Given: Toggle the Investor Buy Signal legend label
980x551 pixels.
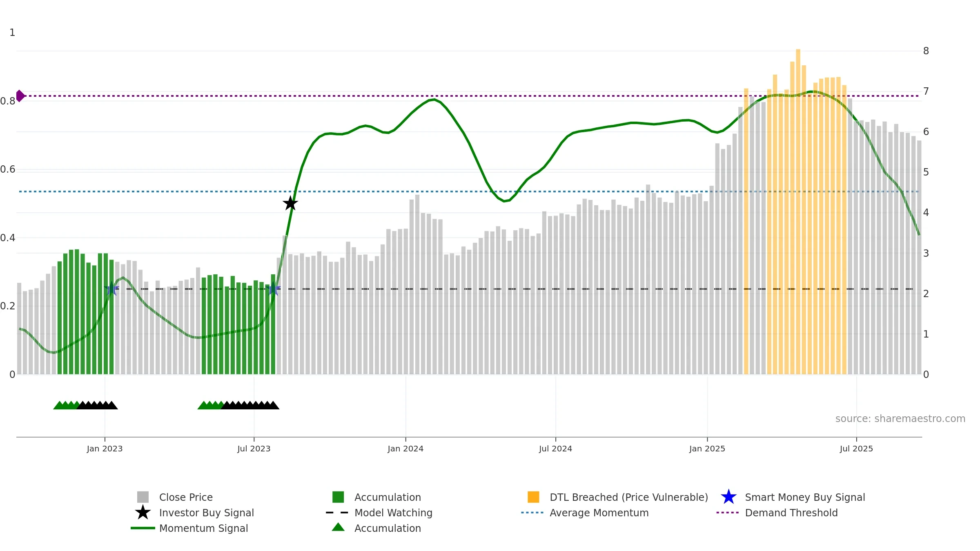Looking at the screenshot, I should [x=207, y=513].
